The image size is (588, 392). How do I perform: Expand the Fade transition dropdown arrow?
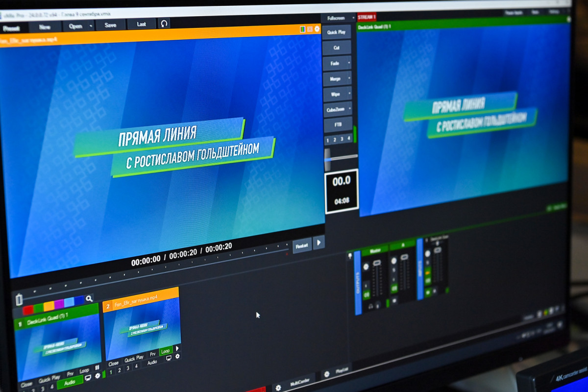pos(349,64)
